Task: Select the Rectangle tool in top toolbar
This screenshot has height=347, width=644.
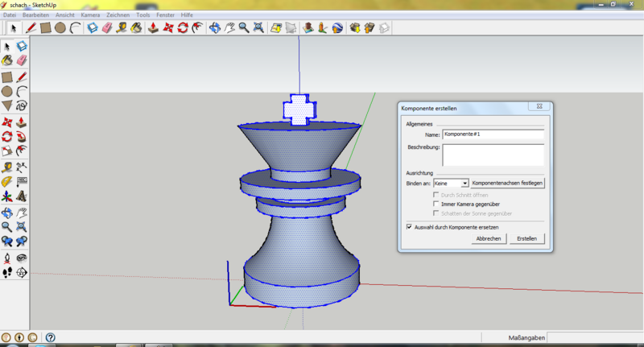Action: [45, 28]
